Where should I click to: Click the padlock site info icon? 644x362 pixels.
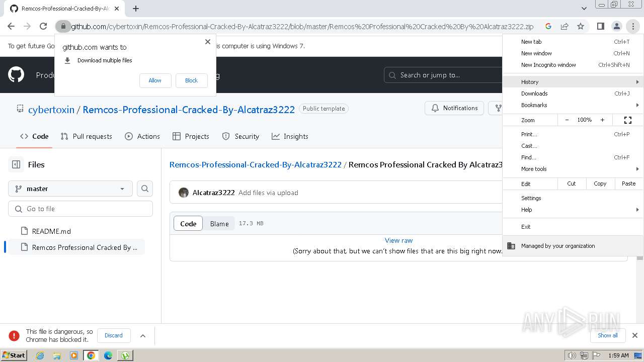coord(63,26)
